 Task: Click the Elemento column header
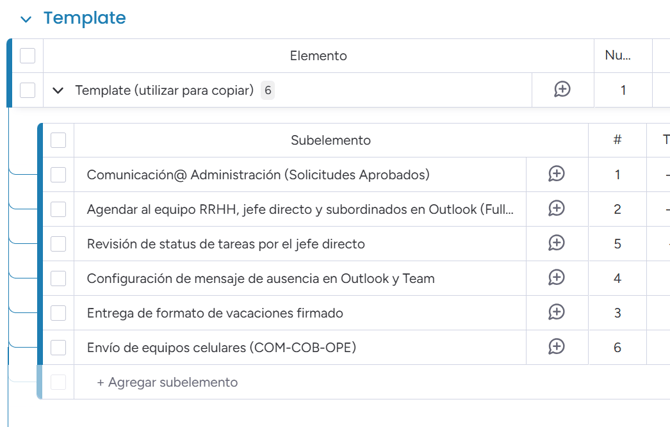click(x=318, y=56)
